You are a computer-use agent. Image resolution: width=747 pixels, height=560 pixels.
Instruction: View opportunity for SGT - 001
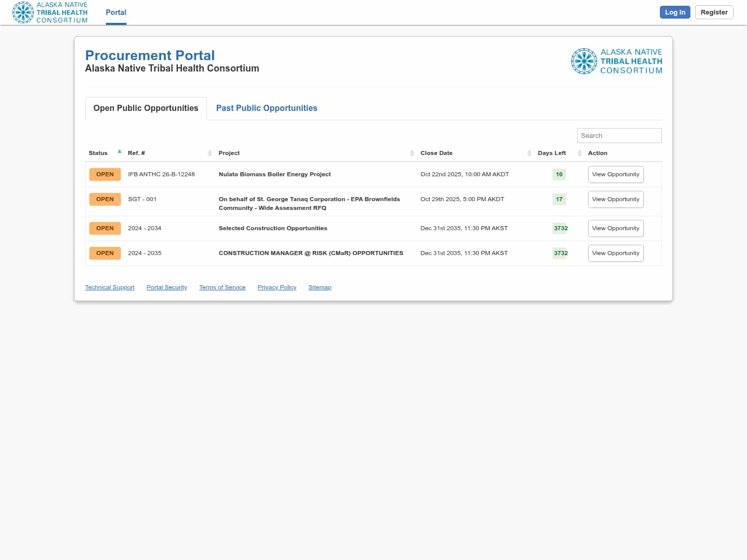(615, 199)
